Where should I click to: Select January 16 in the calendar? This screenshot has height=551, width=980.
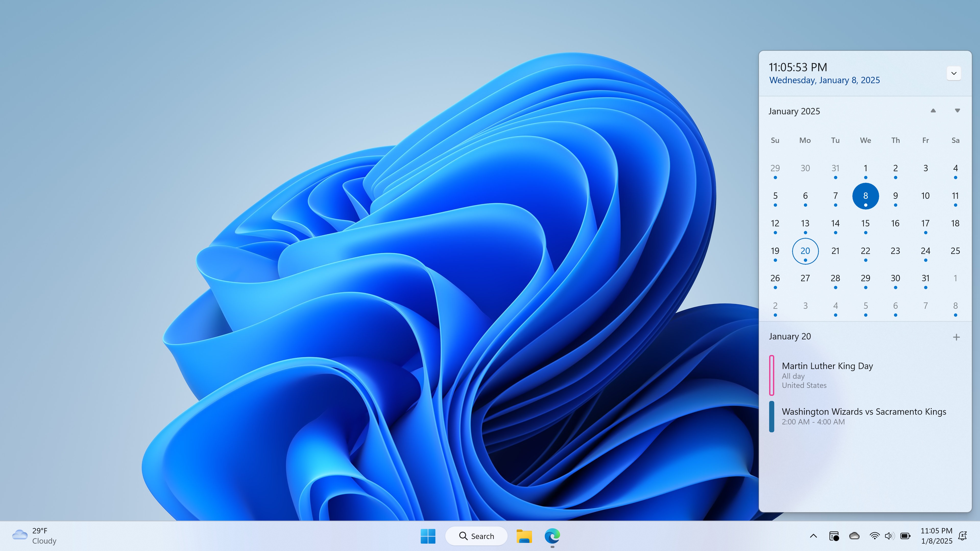896,224
